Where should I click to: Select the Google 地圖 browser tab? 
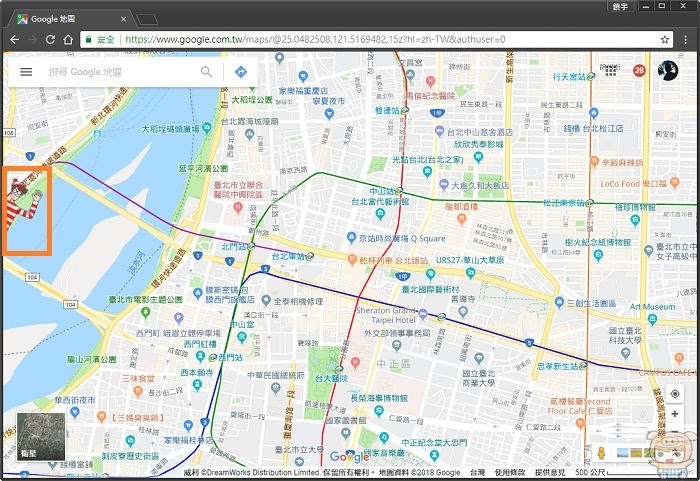point(71,19)
